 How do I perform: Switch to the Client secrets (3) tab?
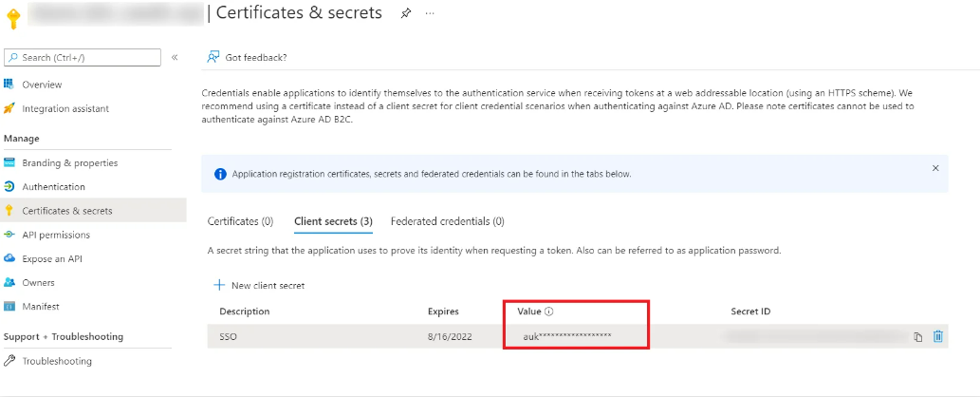(333, 221)
